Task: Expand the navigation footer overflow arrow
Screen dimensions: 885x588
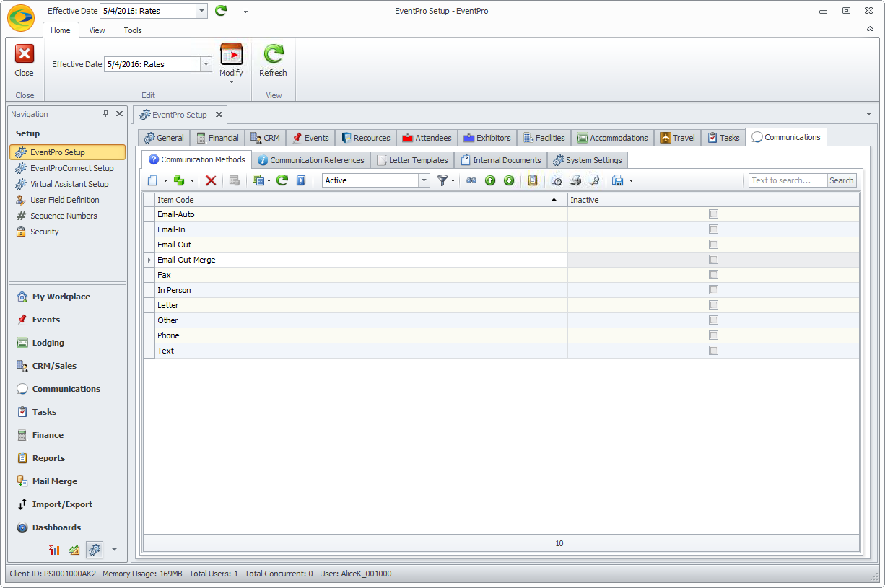Action: coord(114,550)
